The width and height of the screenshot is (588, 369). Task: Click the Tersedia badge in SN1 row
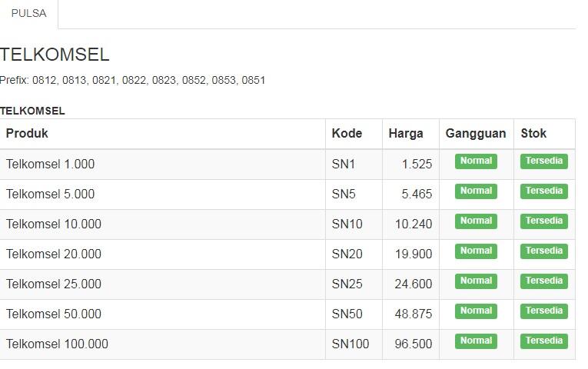pos(544,161)
